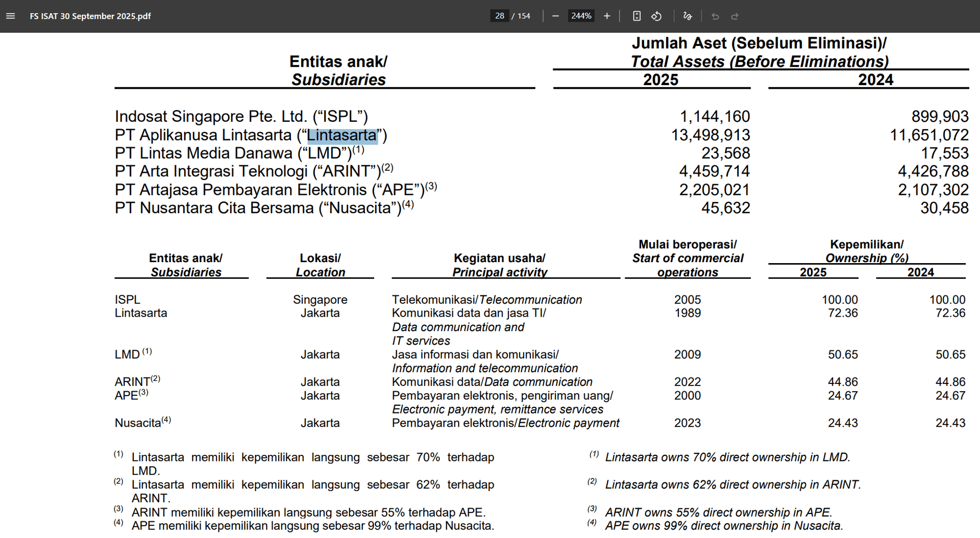Click the PT Nusantara Cita Bersama entry
This screenshot has height=538, width=980.
264,208
